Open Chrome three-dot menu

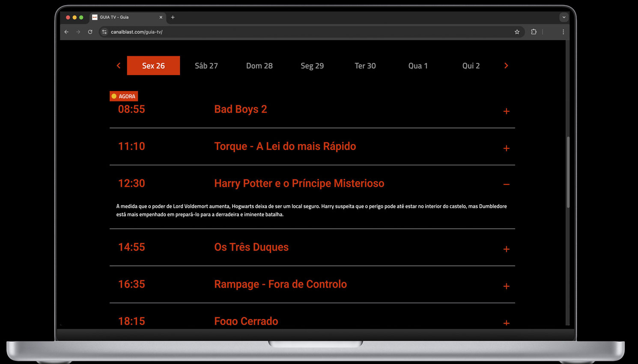pos(563,32)
